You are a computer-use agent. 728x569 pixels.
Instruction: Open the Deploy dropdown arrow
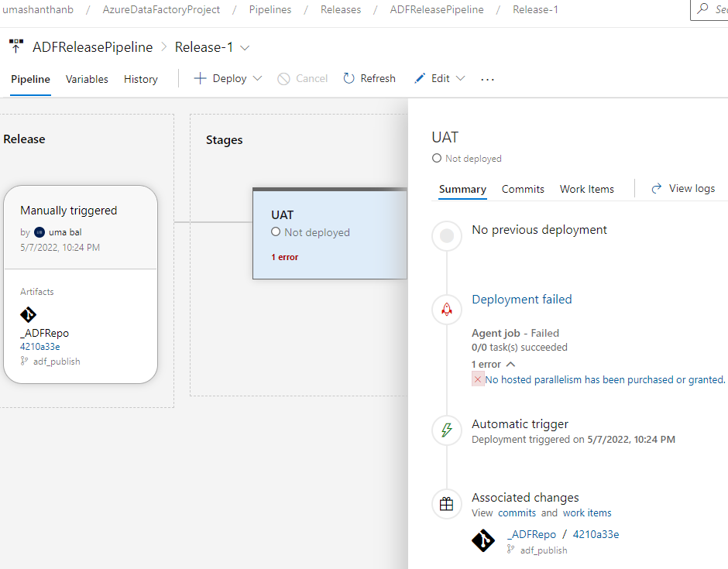(x=257, y=78)
